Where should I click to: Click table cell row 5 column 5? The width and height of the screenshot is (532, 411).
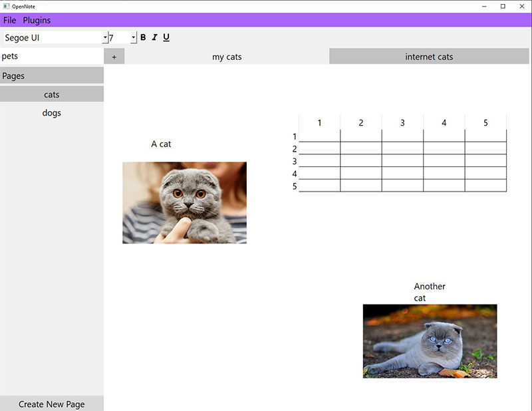click(x=485, y=186)
